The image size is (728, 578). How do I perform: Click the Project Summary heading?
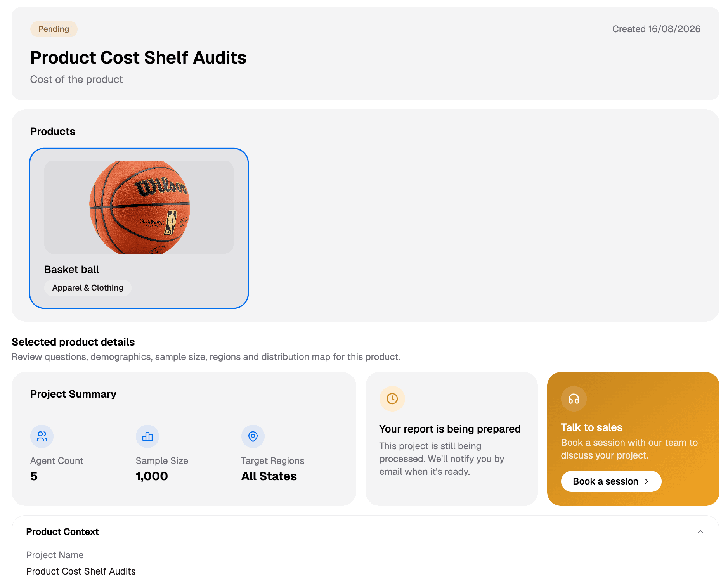[x=73, y=394]
